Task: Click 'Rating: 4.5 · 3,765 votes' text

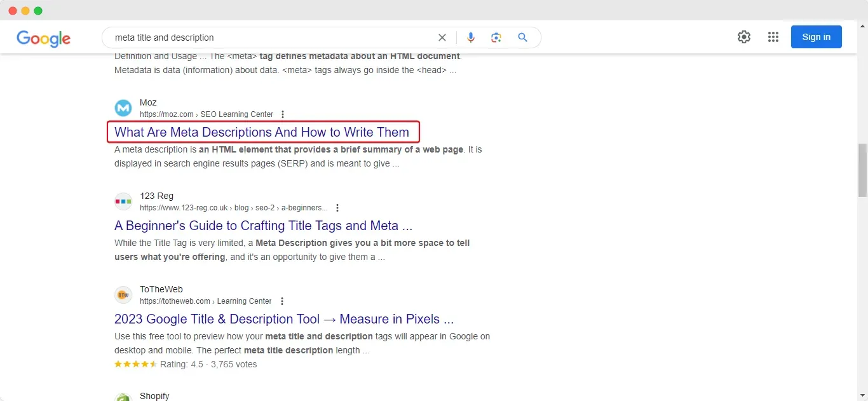Action: (208, 364)
